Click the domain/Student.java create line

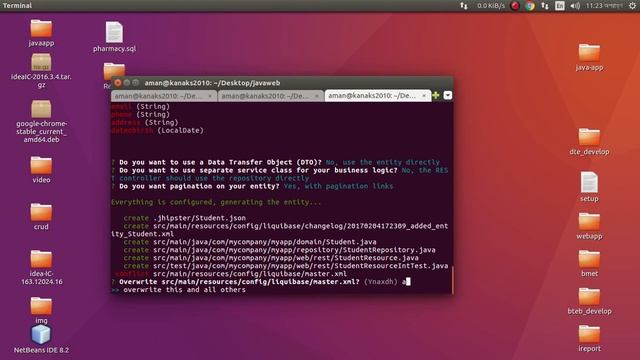point(250,242)
